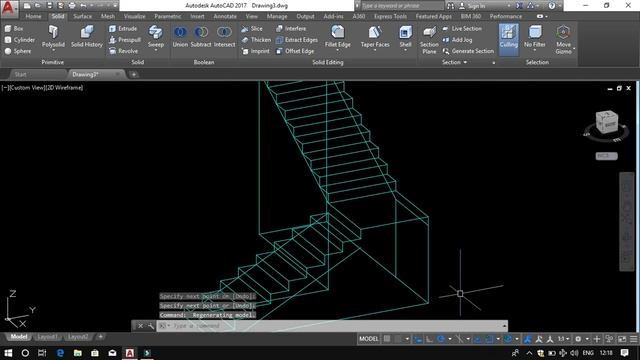Toggle isometric drafting in status bar

pyautogui.click(x=459, y=339)
